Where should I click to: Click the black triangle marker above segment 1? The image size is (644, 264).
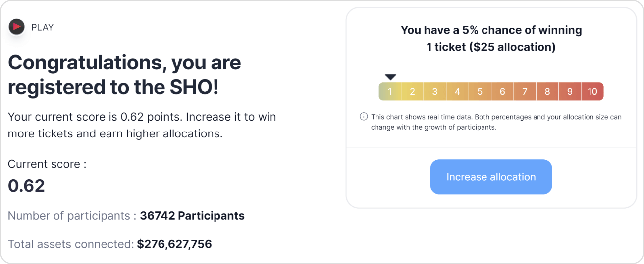pos(390,77)
